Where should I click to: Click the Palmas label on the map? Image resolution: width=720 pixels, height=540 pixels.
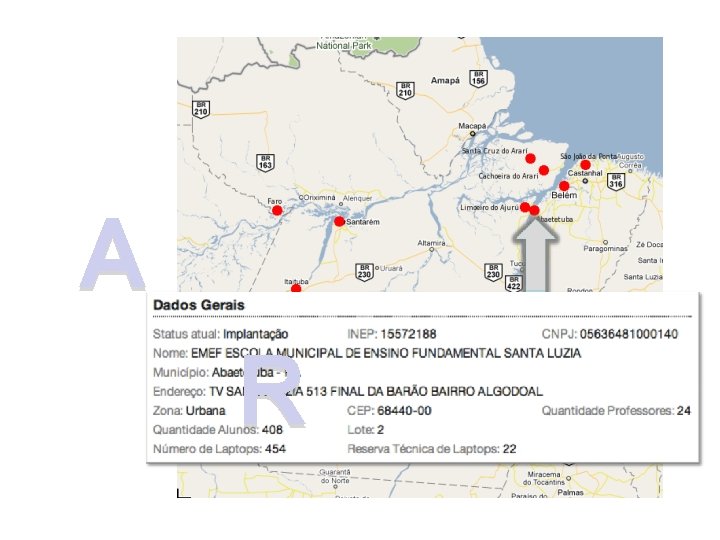570,492
